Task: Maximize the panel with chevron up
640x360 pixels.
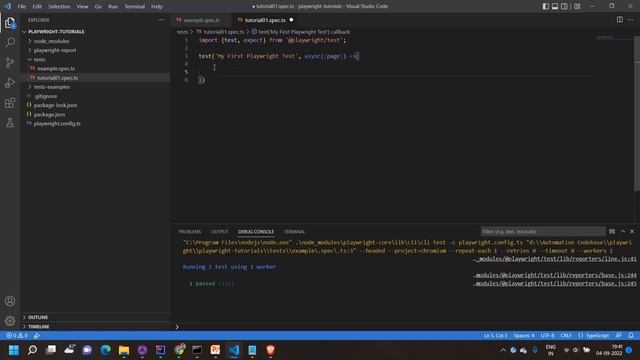Action: 623,231
